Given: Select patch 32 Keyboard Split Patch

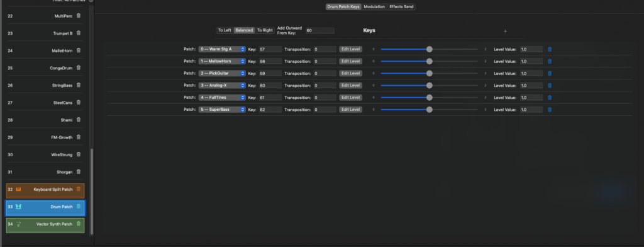Looking at the screenshot, I should coord(45,191).
